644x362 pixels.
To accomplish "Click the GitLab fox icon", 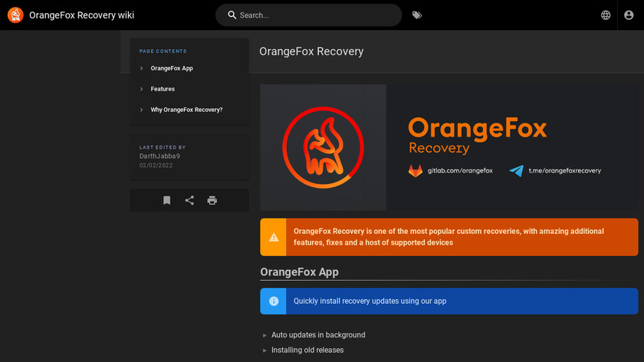I will point(415,170).
